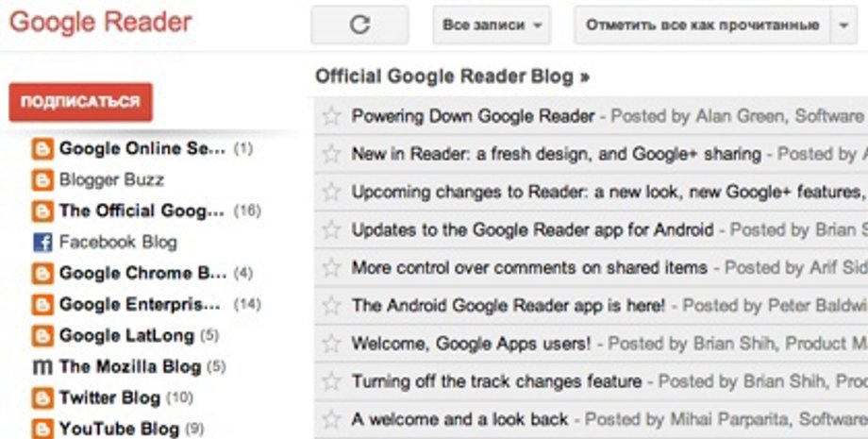This screenshot has width=868, height=439.
Task: Star the Updates to Android app post
Action: click(x=331, y=229)
